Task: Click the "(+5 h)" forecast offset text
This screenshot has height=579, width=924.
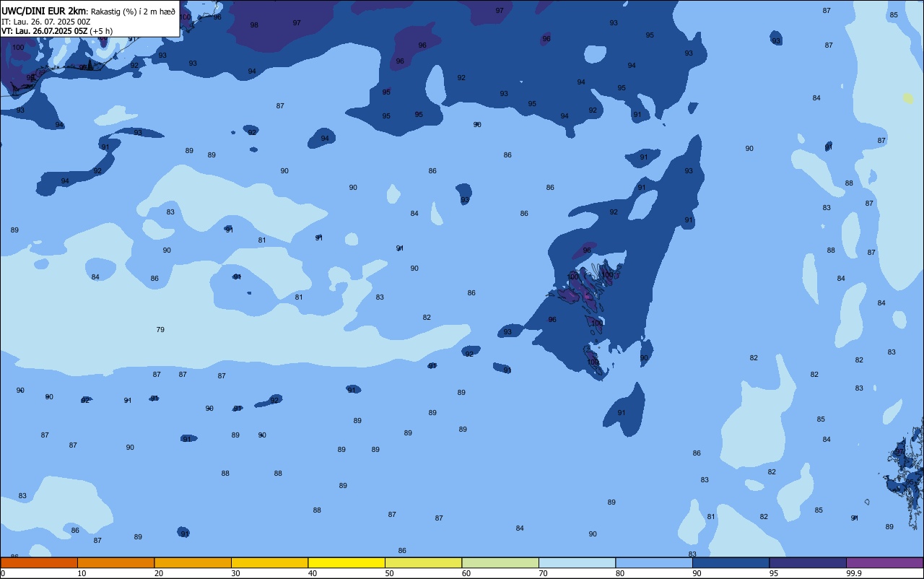Action: click(101, 31)
